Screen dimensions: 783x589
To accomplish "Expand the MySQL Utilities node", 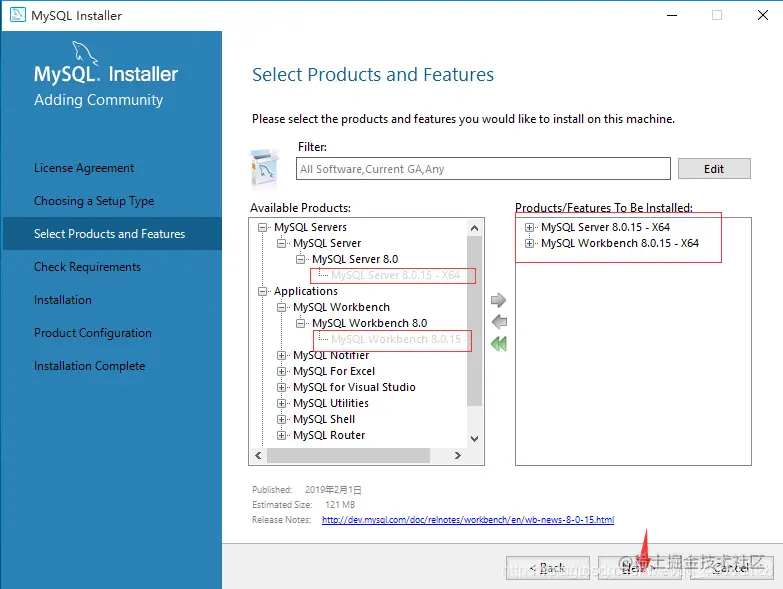I will [x=281, y=403].
